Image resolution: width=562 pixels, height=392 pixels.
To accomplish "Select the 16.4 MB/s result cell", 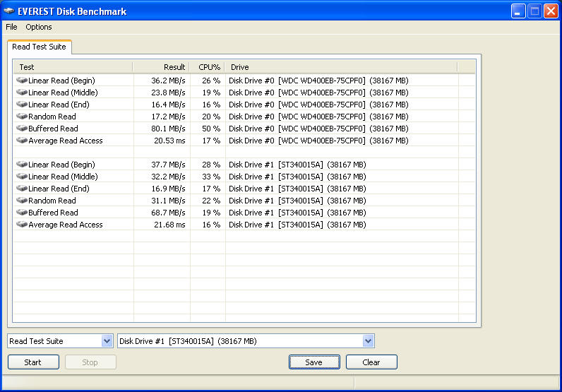I will pyautogui.click(x=168, y=105).
